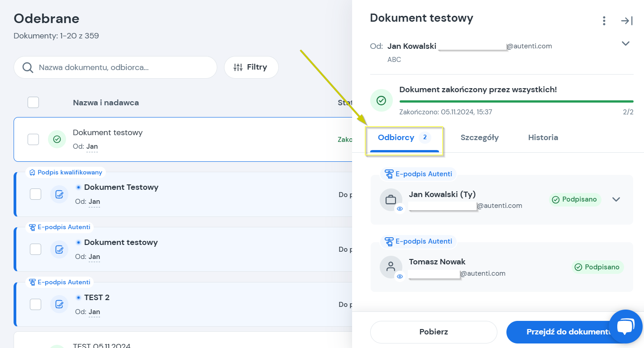Open the three-dot more options menu
The image size is (644, 348).
pyautogui.click(x=604, y=21)
